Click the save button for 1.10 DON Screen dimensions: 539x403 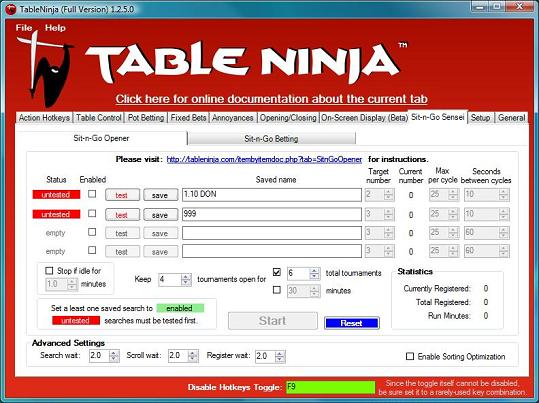[x=160, y=195]
